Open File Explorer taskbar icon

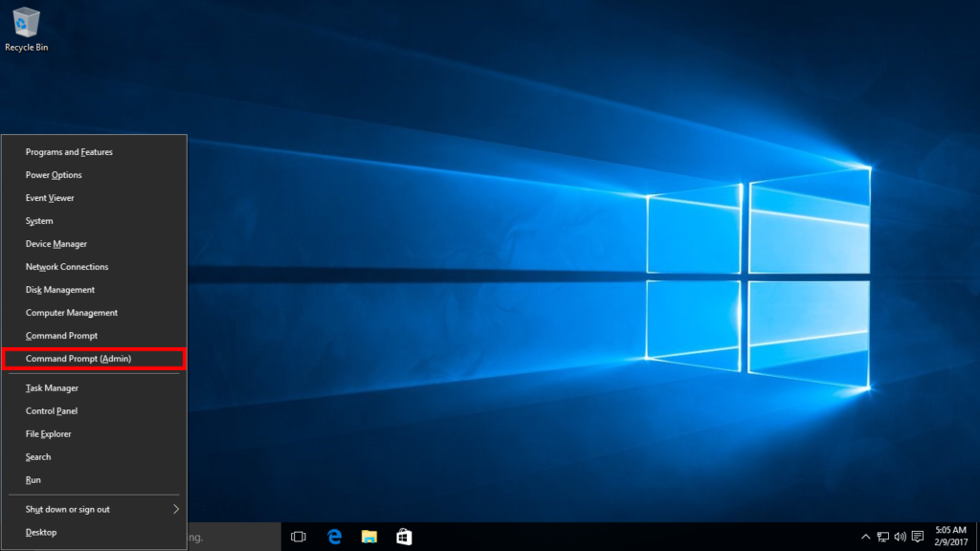click(x=369, y=537)
